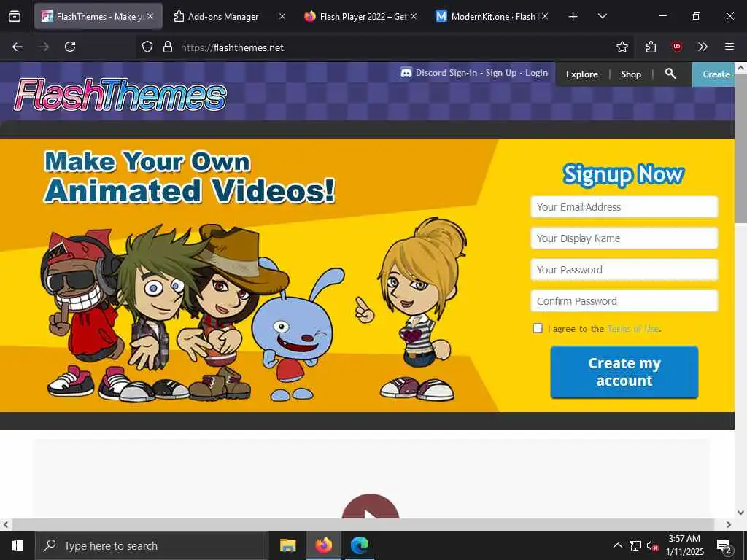
Task: Open a new tab with plus
Action: coord(573,17)
